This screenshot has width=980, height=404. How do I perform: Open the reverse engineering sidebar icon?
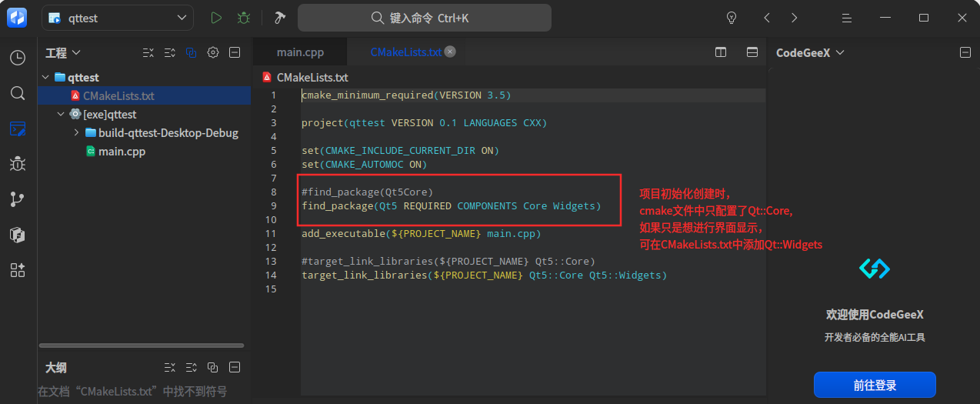(17, 235)
